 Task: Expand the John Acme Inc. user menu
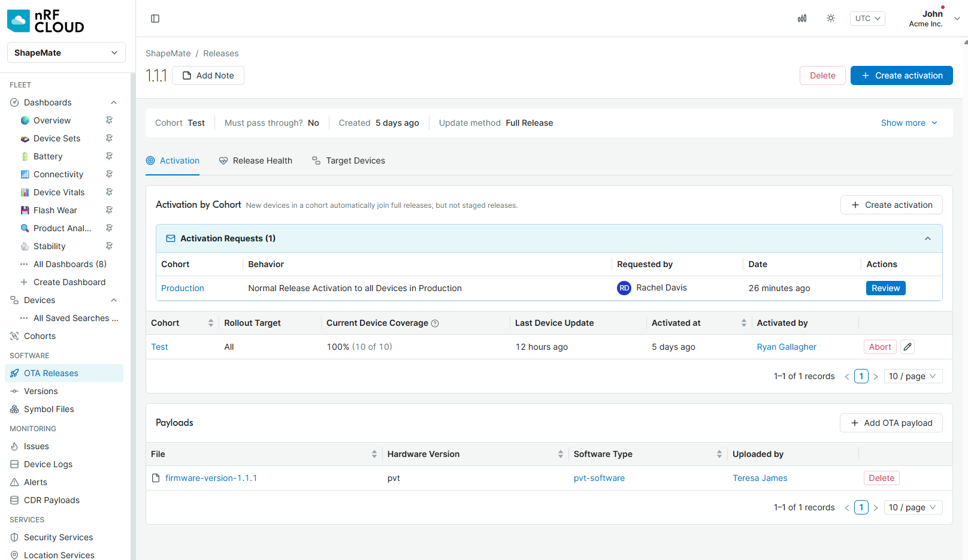pos(934,19)
